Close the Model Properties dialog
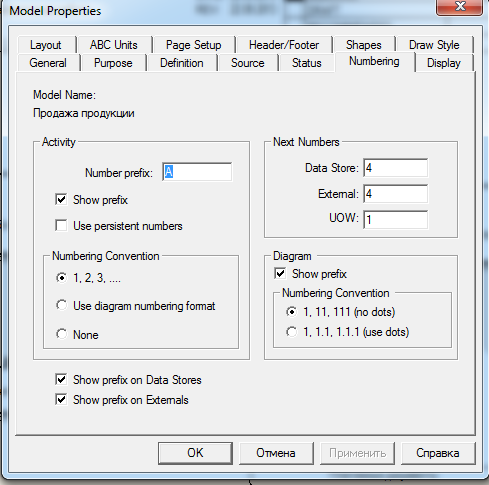The image size is (489, 485). (x=460, y=7)
